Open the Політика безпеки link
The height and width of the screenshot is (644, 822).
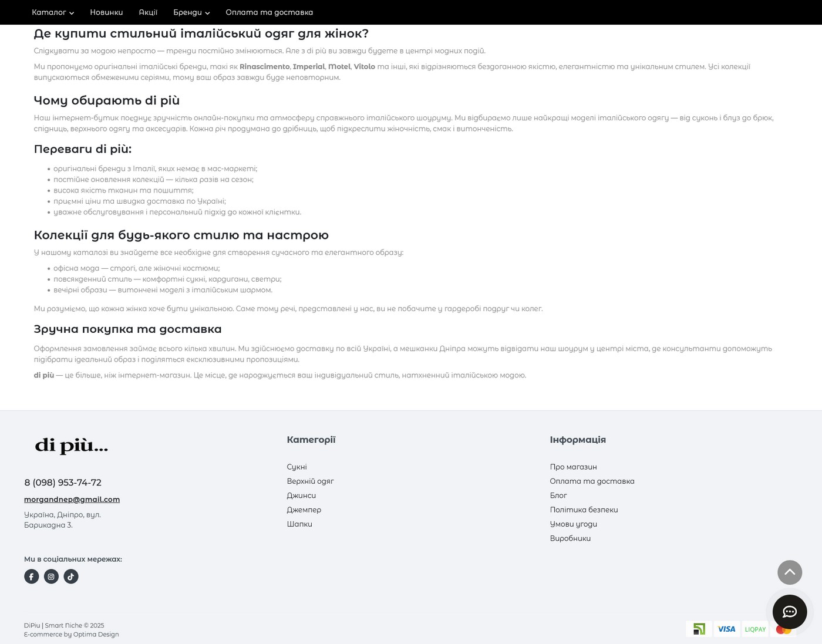[x=584, y=510]
